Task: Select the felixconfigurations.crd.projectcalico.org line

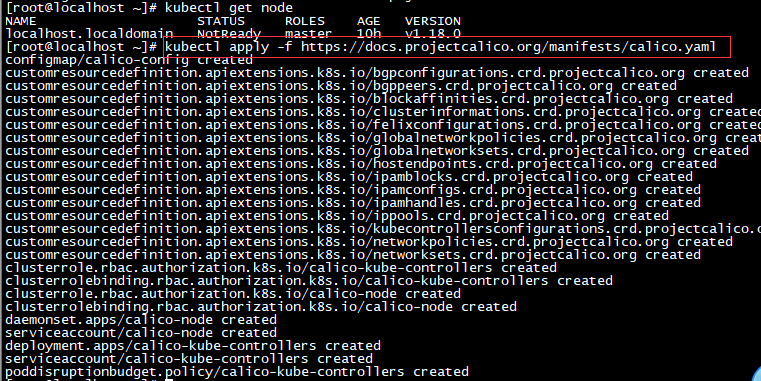Action: pos(383,125)
